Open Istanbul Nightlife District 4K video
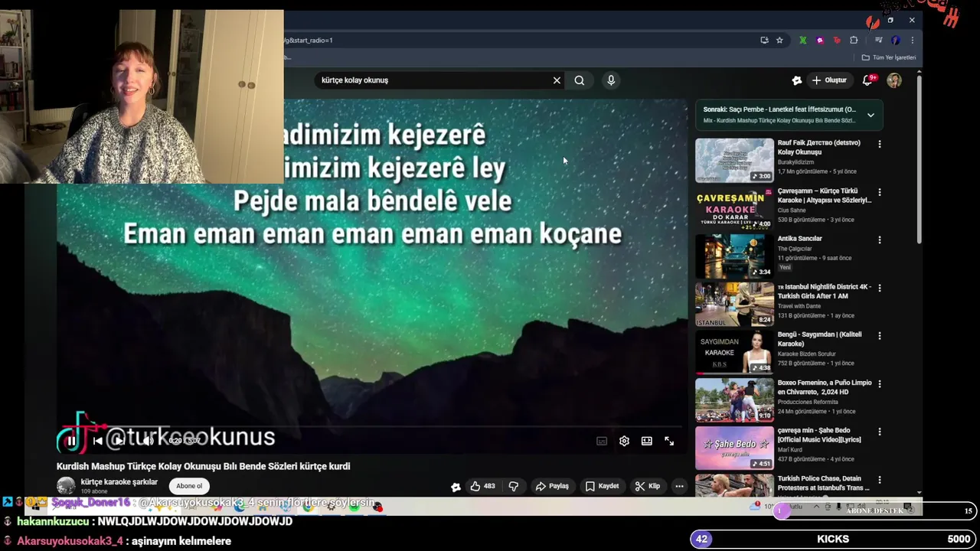This screenshot has width=980, height=551. (734, 304)
